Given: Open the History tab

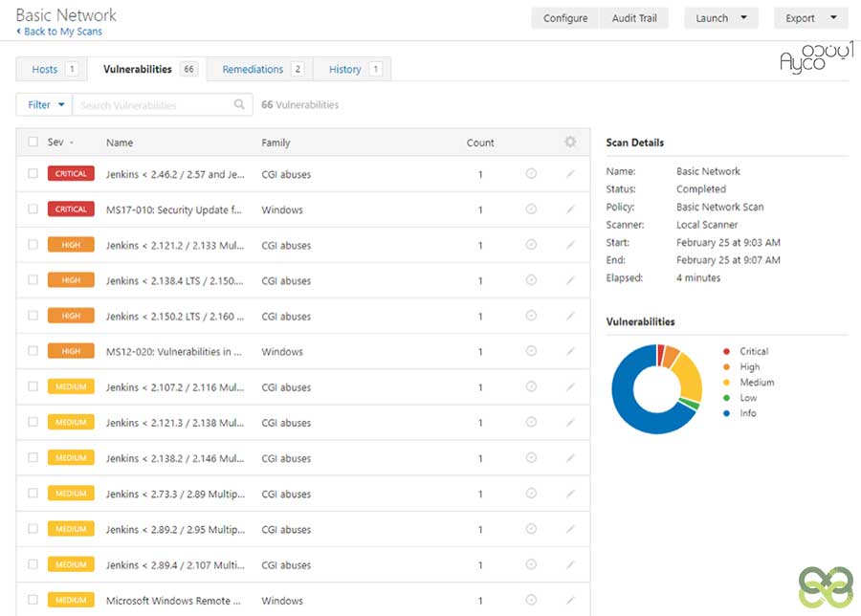Looking at the screenshot, I should (354, 69).
